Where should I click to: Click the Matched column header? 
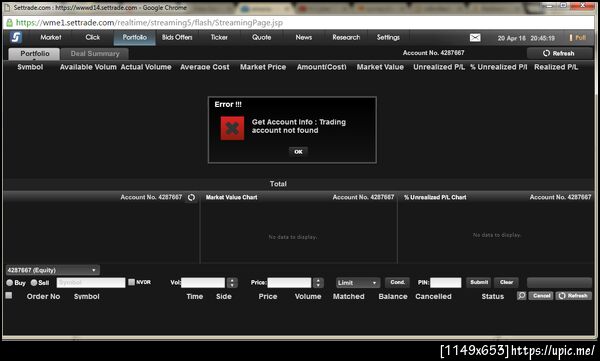click(349, 296)
